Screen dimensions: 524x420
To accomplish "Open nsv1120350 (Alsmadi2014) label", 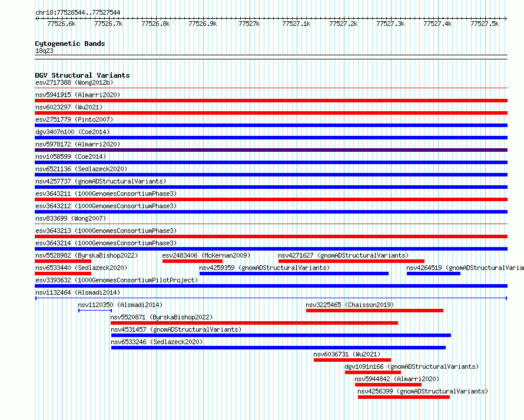I will point(120,305).
